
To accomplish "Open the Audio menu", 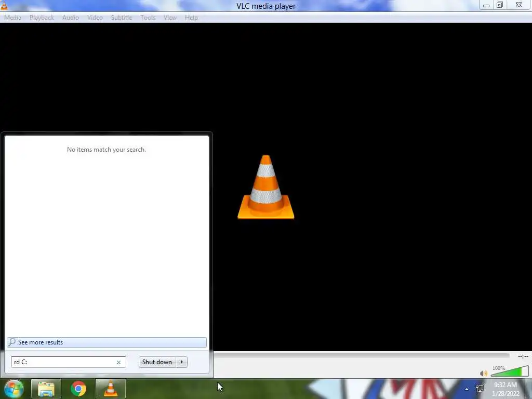I will point(71,18).
